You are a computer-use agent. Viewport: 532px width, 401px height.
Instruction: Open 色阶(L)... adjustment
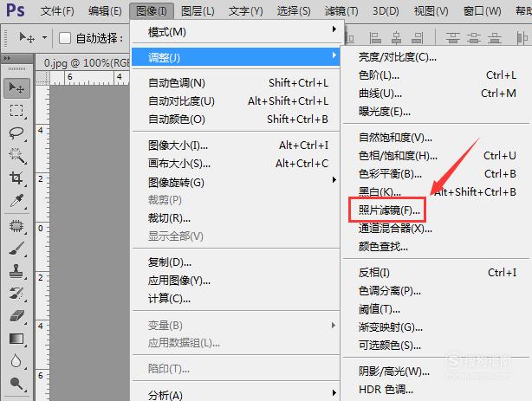[x=437, y=75]
